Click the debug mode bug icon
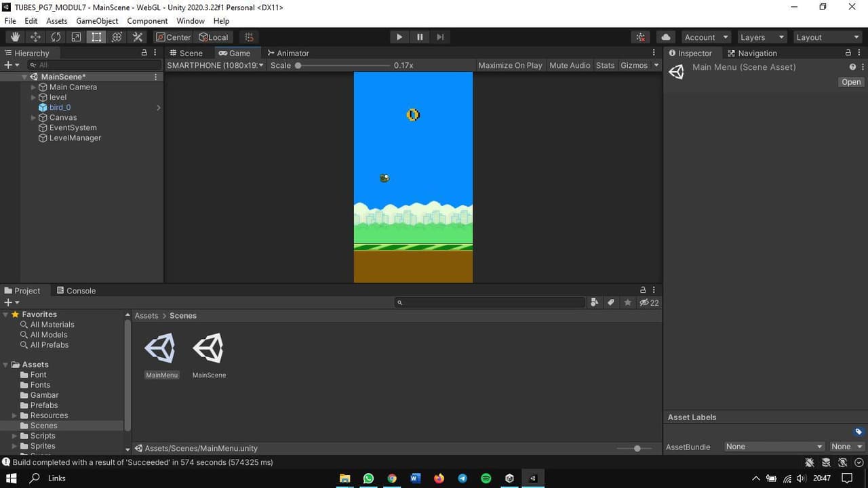The width and height of the screenshot is (868, 488). pos(810,462)
